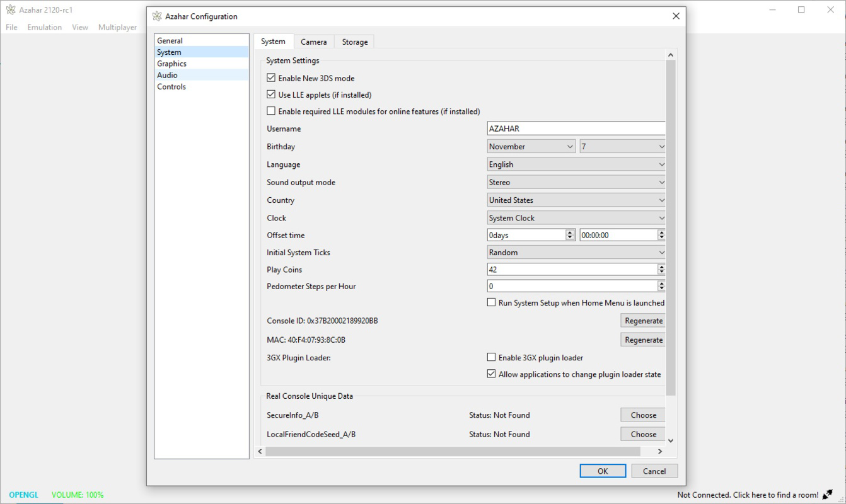Click the network connect icon in status bar
This screenshot has width=846, height=504.
[826, 494]
